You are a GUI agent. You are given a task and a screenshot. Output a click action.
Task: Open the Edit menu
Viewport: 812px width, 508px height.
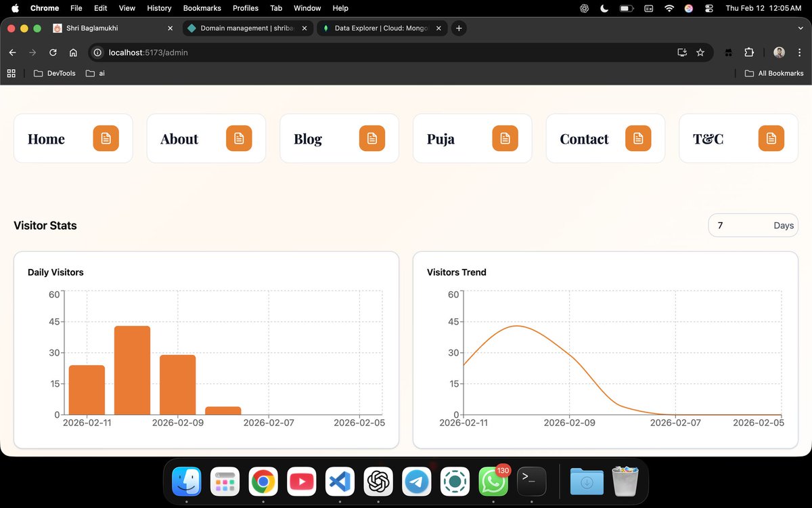[100, 8]
